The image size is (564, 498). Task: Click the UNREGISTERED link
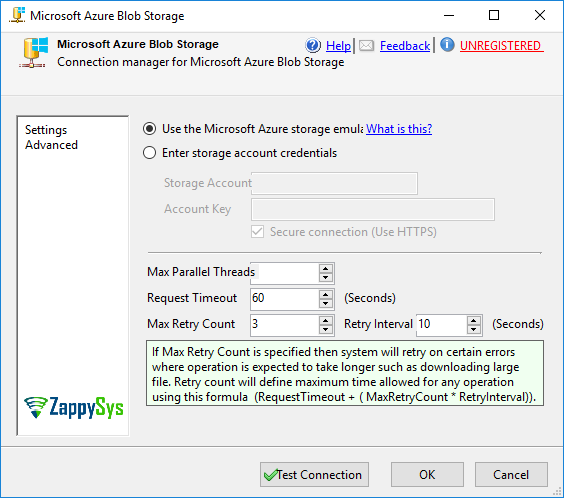[x=501, y=46]
